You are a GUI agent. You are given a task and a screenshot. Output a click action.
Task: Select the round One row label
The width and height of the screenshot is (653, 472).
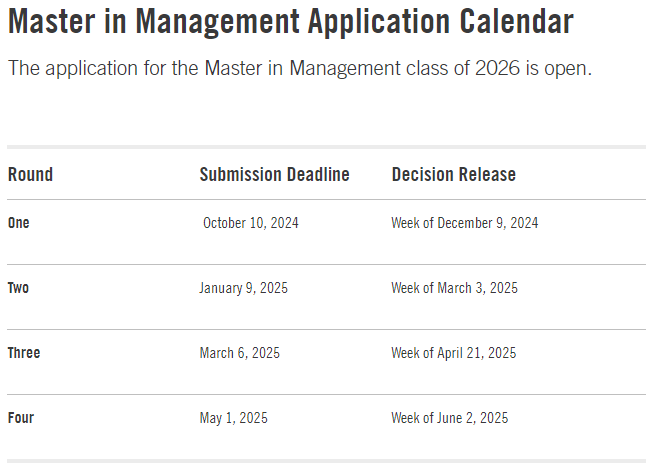click(19, 223)
